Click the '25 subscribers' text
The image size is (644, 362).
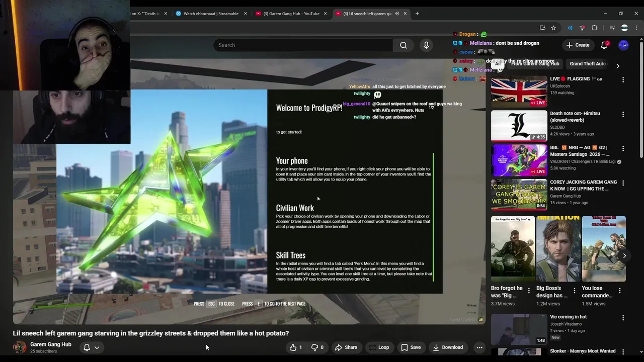coord(43,351)
